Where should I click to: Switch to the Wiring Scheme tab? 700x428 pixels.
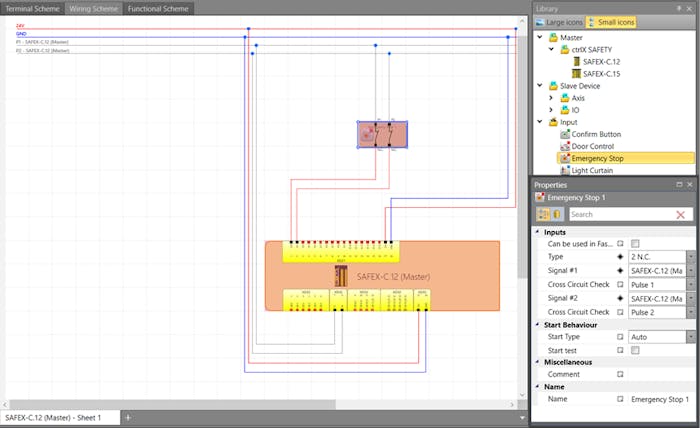click(93, 8)
